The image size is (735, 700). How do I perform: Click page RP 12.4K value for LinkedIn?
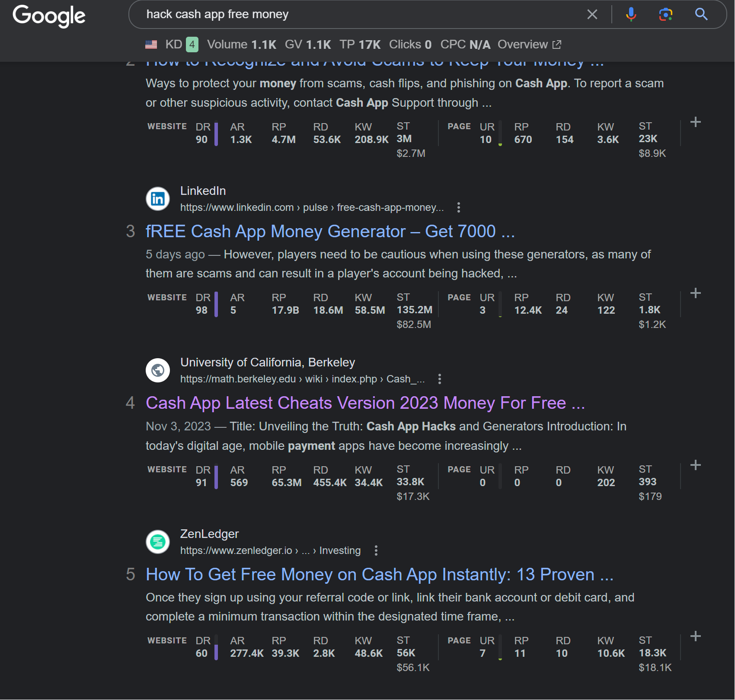click(528, 310)
